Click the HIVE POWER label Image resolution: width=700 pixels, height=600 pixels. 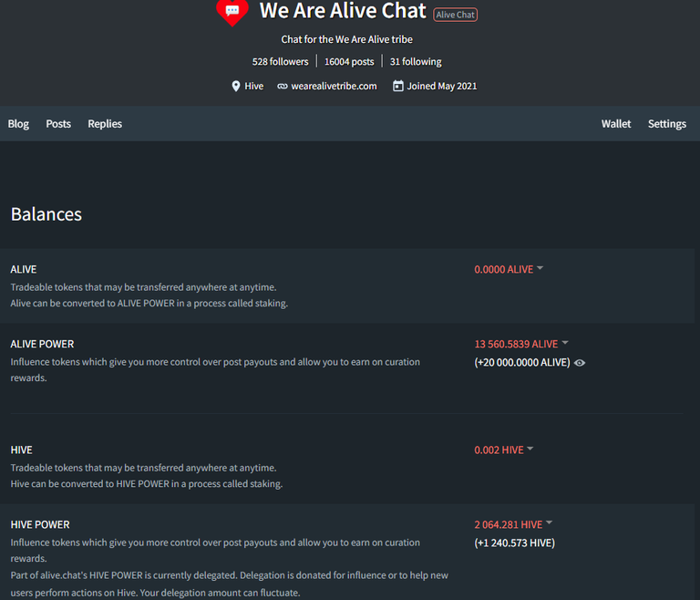click(40, 524)
